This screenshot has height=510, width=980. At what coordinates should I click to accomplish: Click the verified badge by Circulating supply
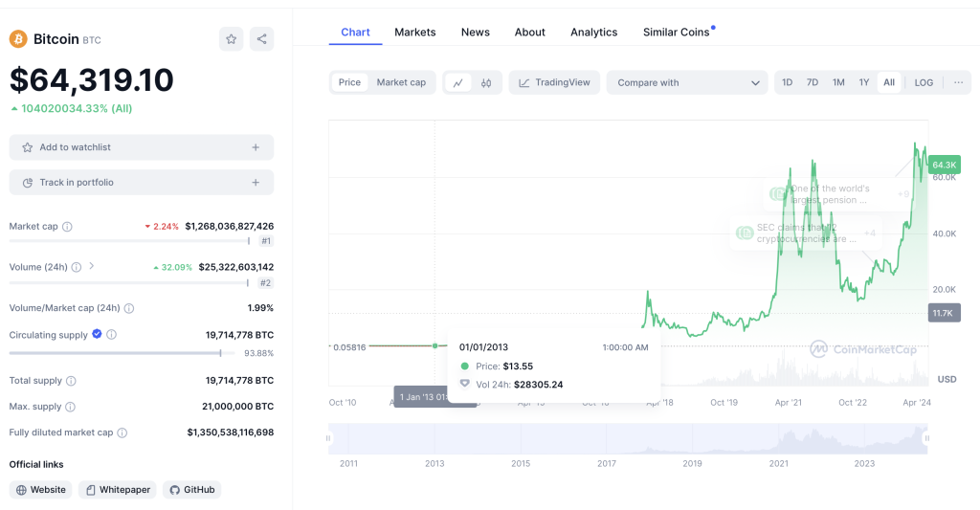click(97, 334)
